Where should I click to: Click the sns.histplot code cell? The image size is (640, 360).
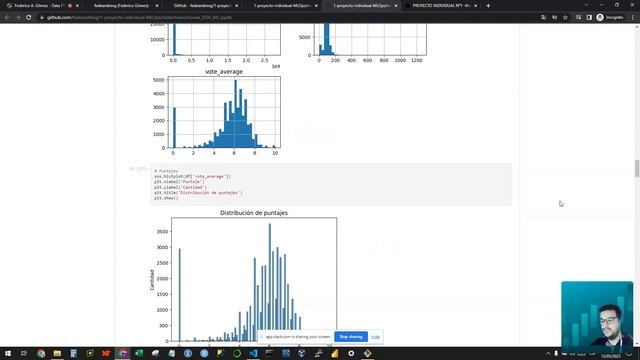pos(331,184)
